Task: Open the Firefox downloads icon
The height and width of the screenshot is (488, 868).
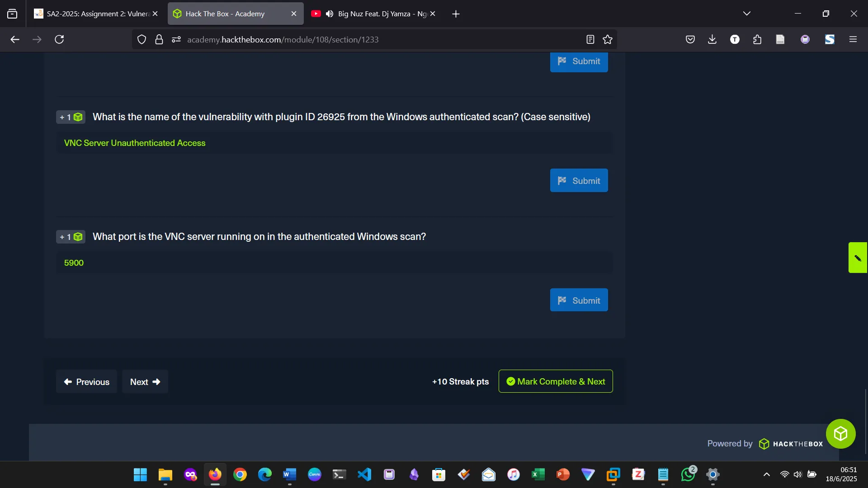Action: tap(712, 39)
